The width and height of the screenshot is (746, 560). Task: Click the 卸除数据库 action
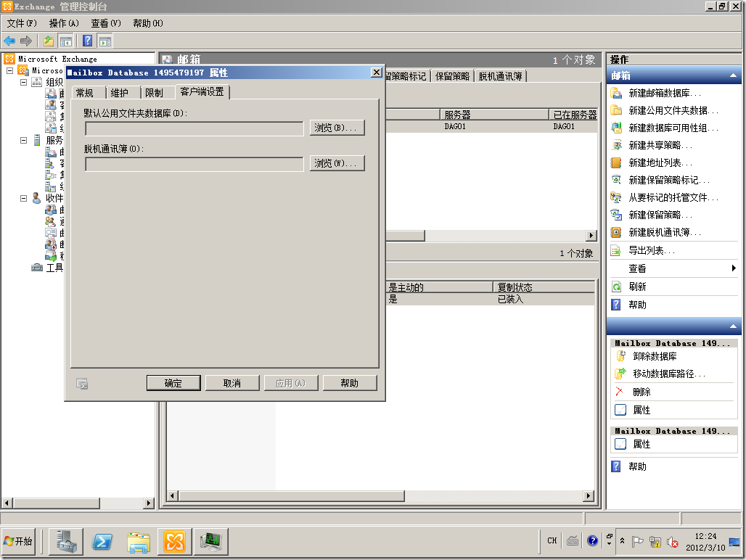pos(654,356)
